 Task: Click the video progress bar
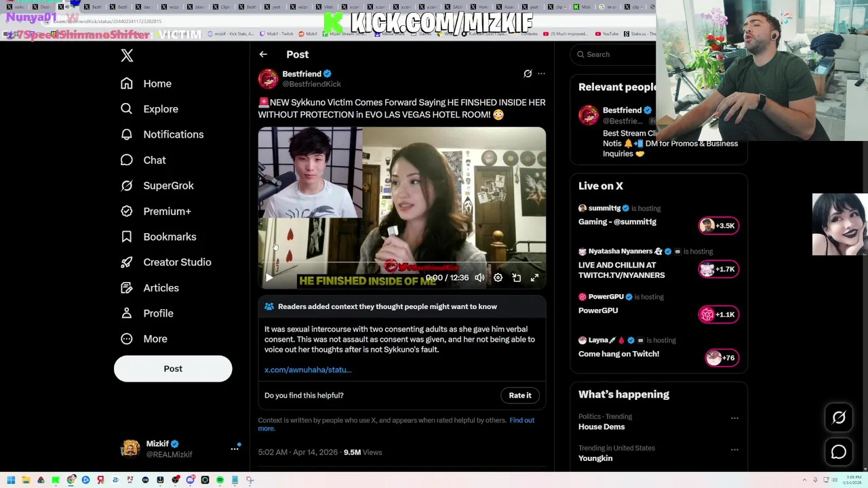401,262
